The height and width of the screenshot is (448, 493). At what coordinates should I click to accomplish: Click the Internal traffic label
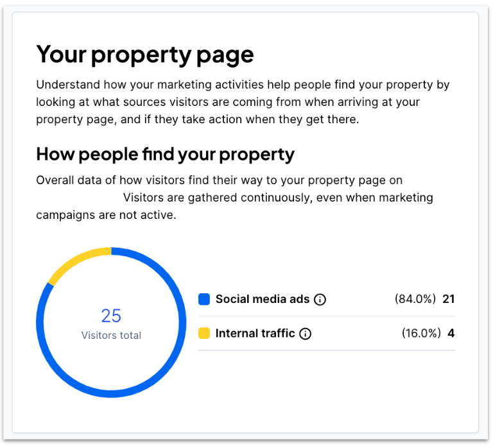coord(255,333)
